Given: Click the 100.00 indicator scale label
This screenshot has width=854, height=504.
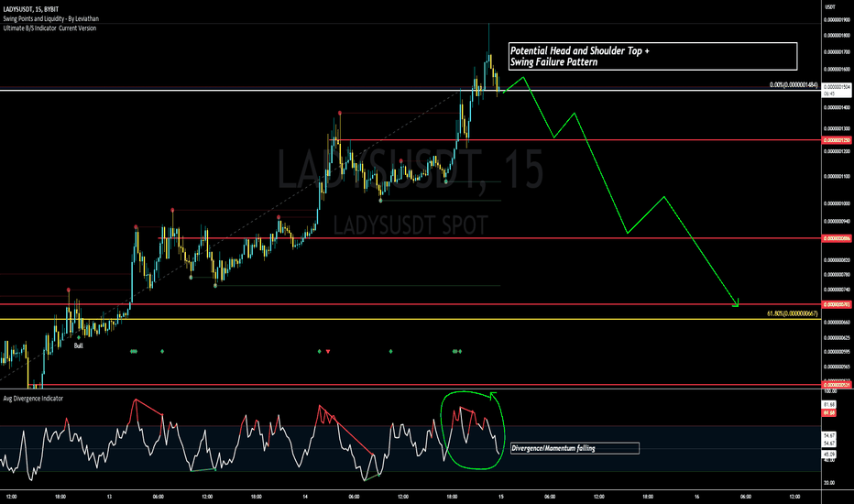Looking at the screenshot, I should click(x=830, y=391).
